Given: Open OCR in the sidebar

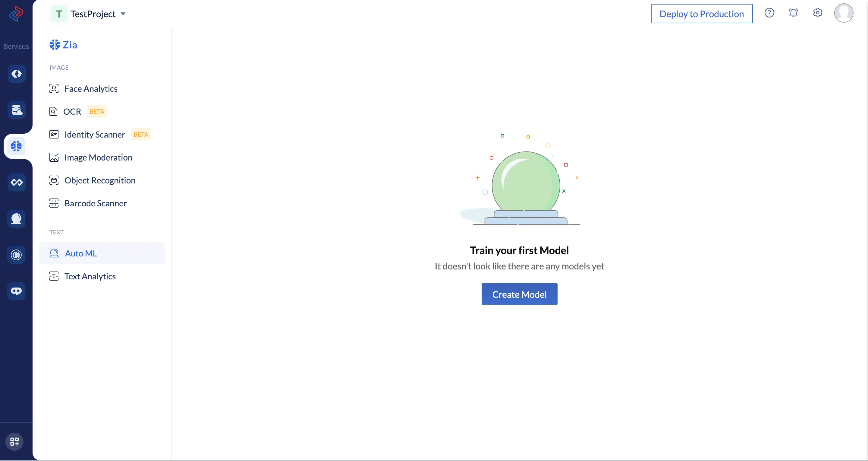Looking at the screenshot, I should pos(102,111).
